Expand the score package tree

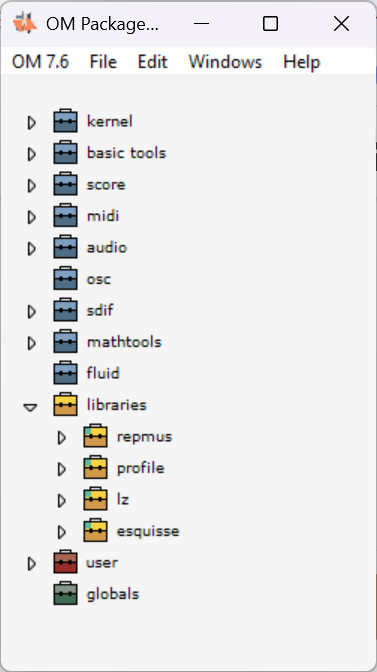tap(31, 186)
